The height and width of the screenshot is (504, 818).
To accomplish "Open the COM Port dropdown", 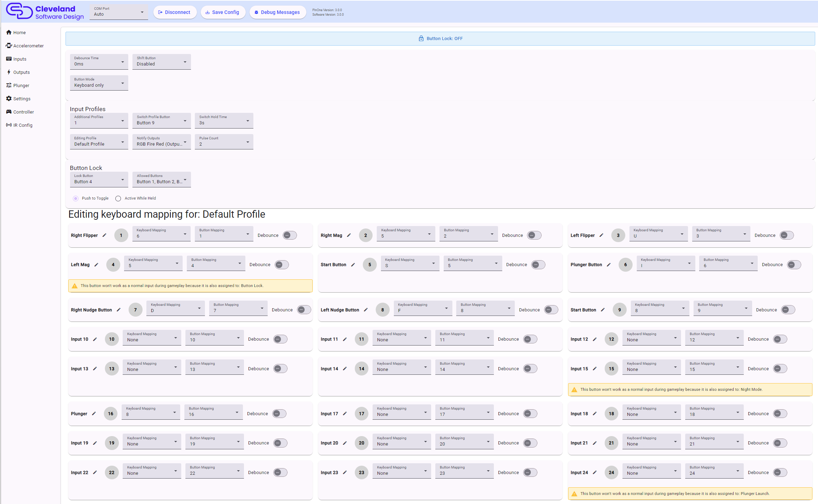I will [119, 12].
